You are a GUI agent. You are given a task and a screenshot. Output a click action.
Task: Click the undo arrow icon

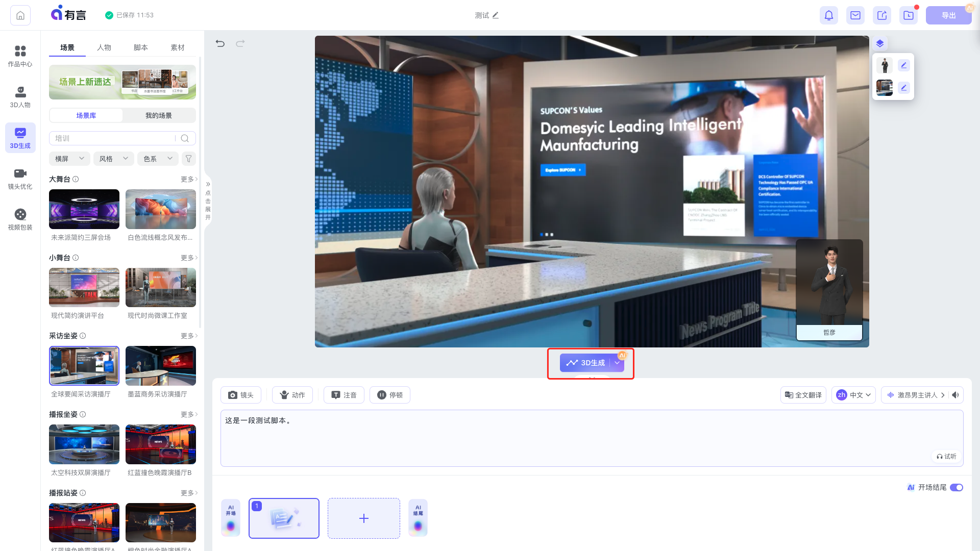coord(220,43)
